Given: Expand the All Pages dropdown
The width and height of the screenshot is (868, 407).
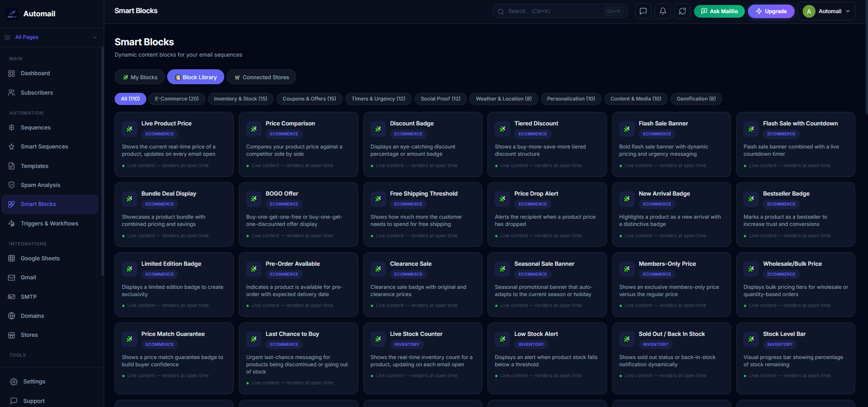Looking at the screenshot, I should [x=52, y=37].
